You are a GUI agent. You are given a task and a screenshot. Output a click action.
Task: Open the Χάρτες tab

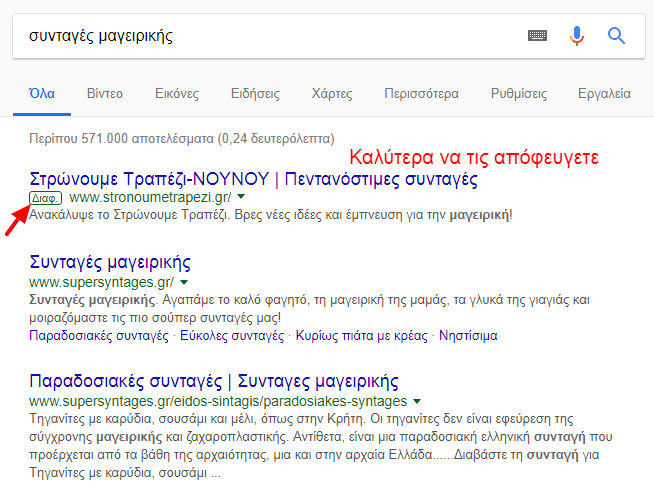(x=332, y=94)
